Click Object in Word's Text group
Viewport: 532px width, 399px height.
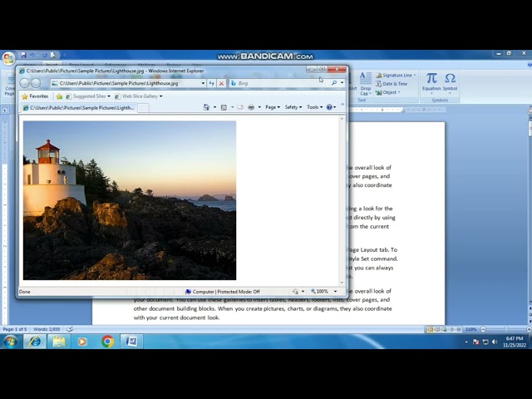coord(386,92)
